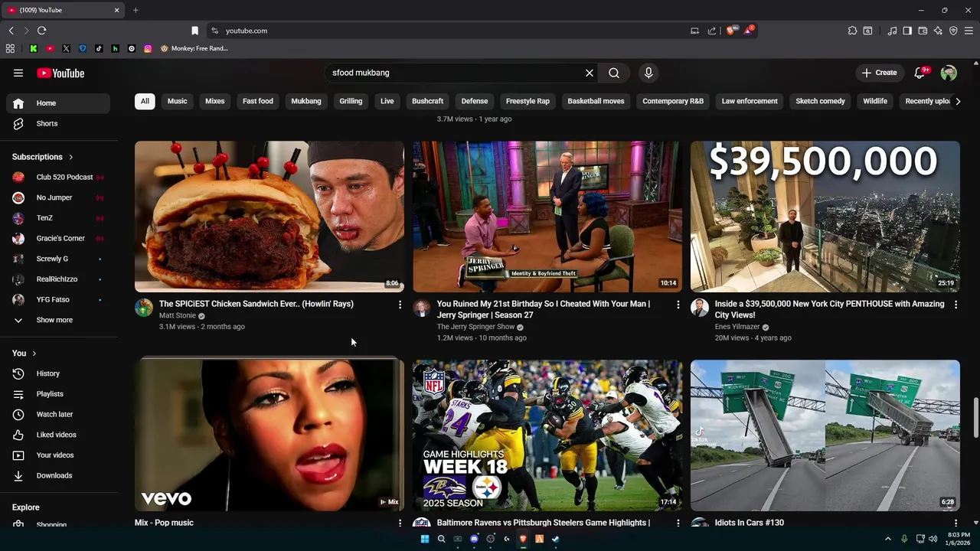The image size is (980, 551).
Task: Expand subscriptions with Show more
Action: (58, 320)
